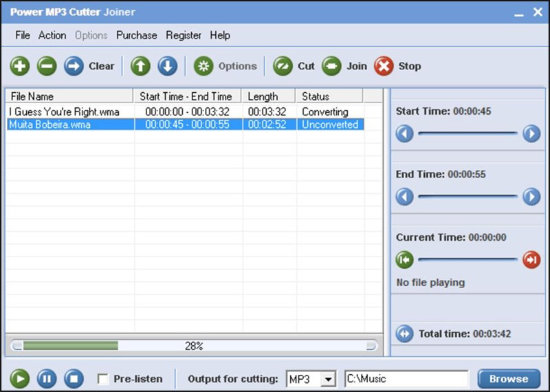Click the C:\Music output path field
The image size is (550, 392).
406,379
